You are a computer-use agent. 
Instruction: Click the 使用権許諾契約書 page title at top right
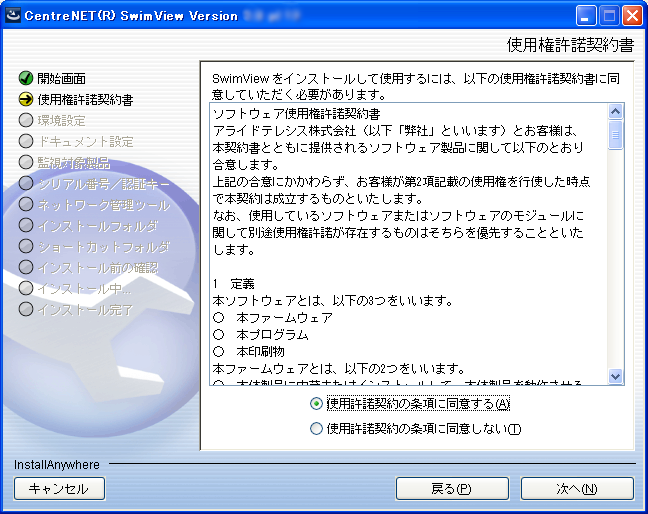click(570, 45)
